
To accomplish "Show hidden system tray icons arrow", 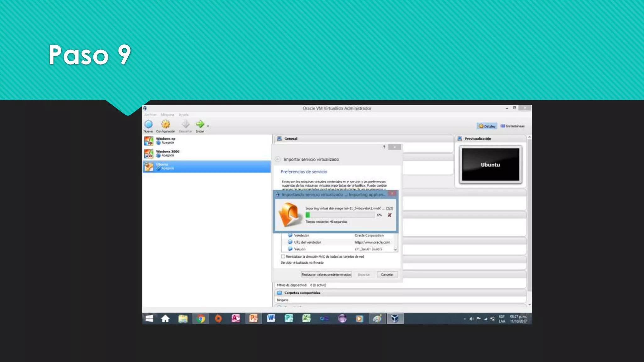I will tap(465, 319).
